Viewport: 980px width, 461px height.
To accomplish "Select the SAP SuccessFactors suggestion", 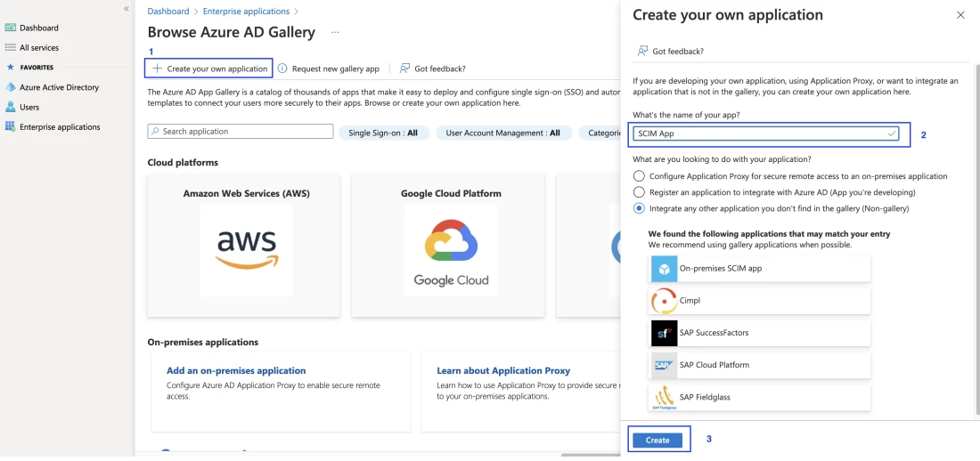I will coord(760,333).
